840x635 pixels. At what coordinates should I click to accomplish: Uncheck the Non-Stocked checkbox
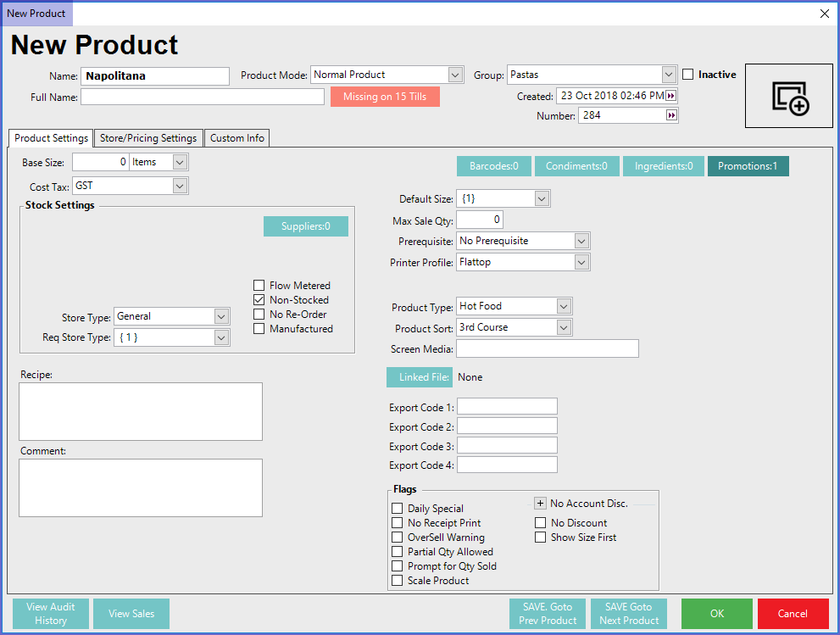[259, 300]
